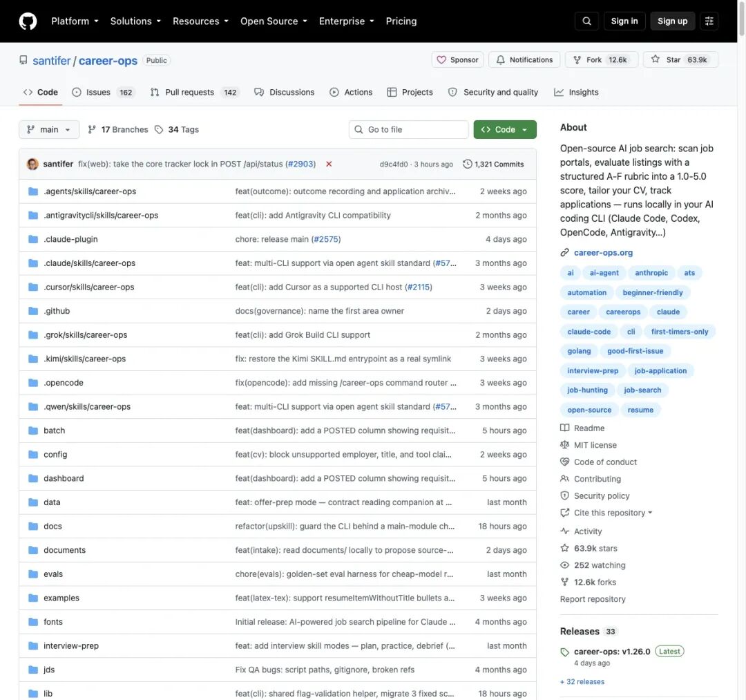Fork the repository with the Fork button

(602, 59)
